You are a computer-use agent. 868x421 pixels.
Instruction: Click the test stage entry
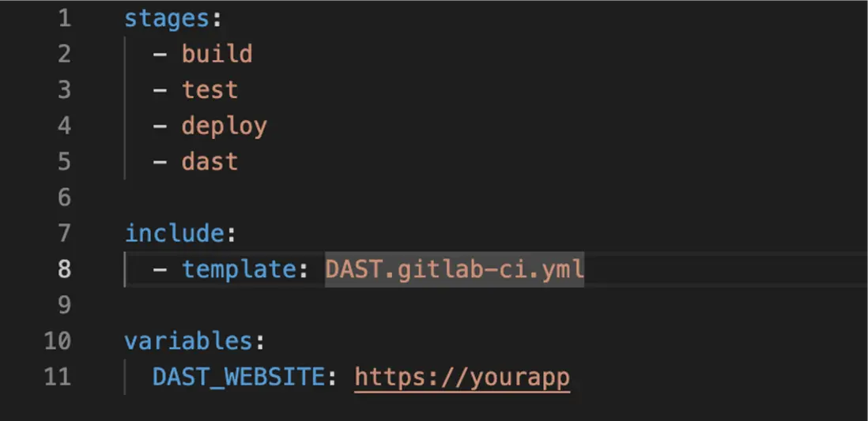209,90
